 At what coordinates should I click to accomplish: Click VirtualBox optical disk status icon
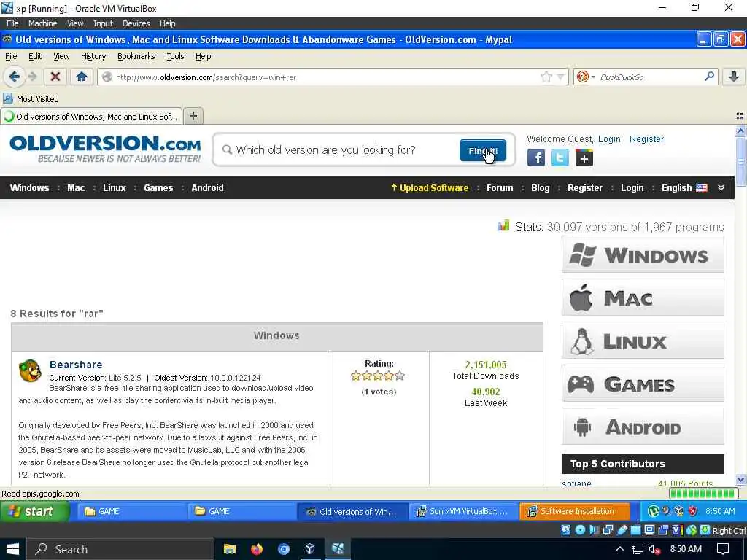pyautogui.click(x=580, y=530)
